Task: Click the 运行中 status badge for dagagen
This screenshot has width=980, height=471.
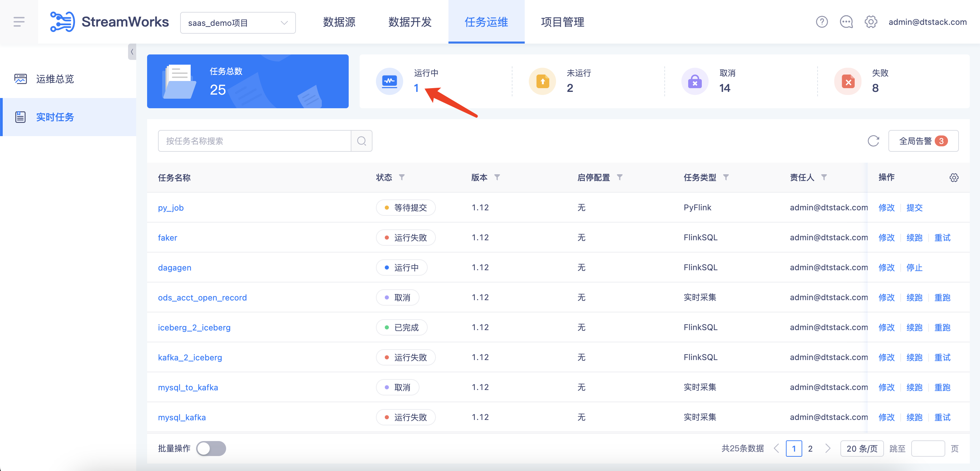Action: tap(401, 267)
